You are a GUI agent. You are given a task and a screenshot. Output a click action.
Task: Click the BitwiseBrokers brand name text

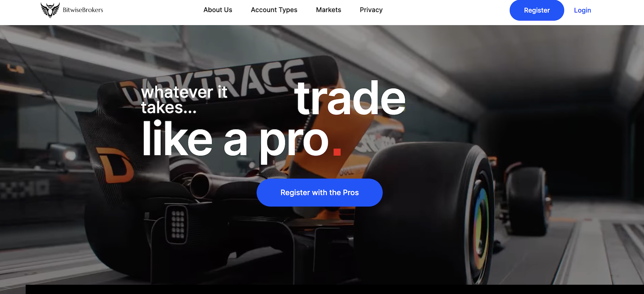click(x=83, y=10)
